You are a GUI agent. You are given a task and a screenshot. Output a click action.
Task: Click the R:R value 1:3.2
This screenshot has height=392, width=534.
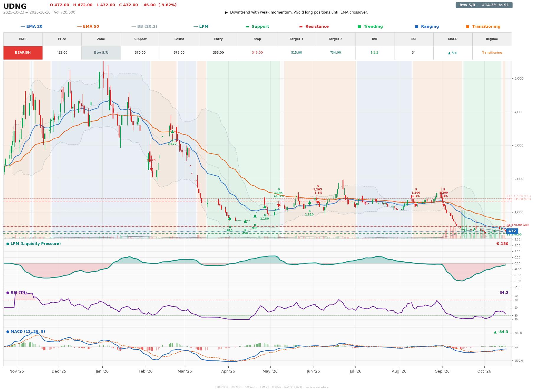[x=374, y=53]
